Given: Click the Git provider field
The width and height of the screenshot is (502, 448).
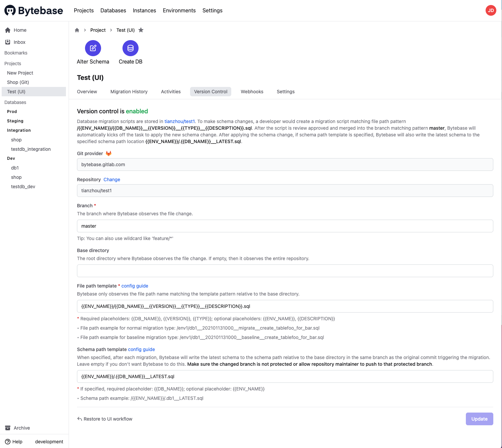Looking at the screenshot, I should click(x=285, y=164).
